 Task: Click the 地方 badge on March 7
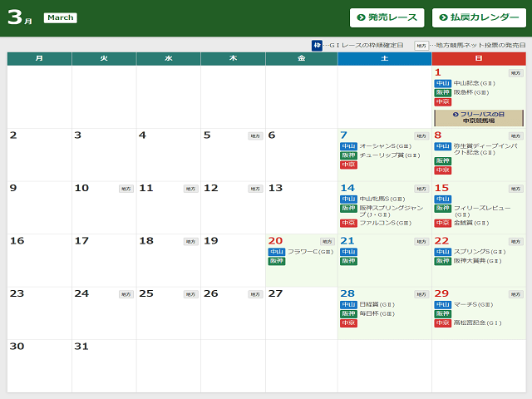coord(421,136)
